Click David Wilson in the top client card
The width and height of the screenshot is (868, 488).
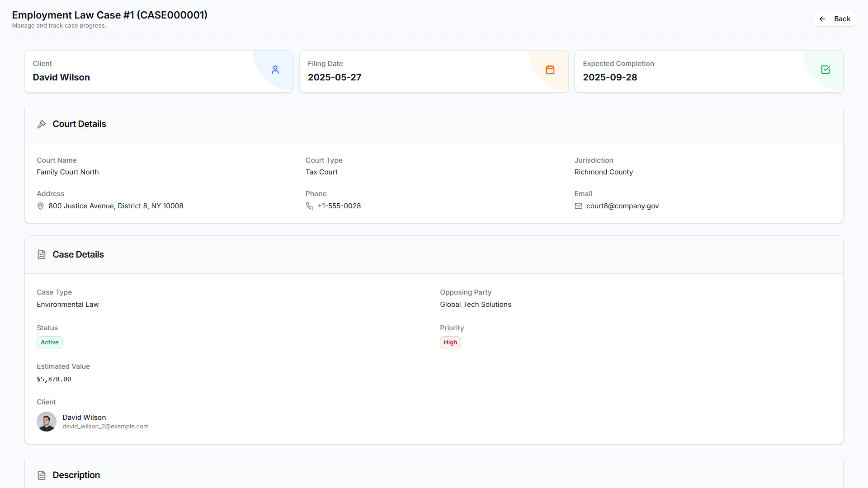61,77
